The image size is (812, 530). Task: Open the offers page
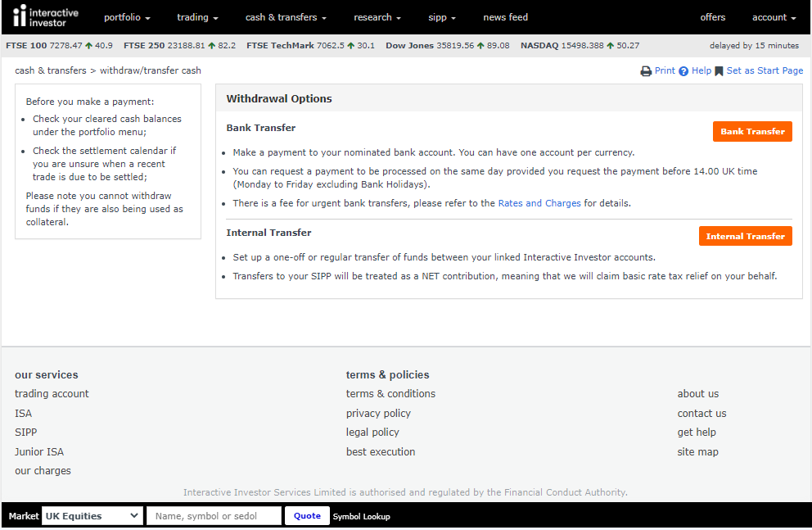(712, 17)
